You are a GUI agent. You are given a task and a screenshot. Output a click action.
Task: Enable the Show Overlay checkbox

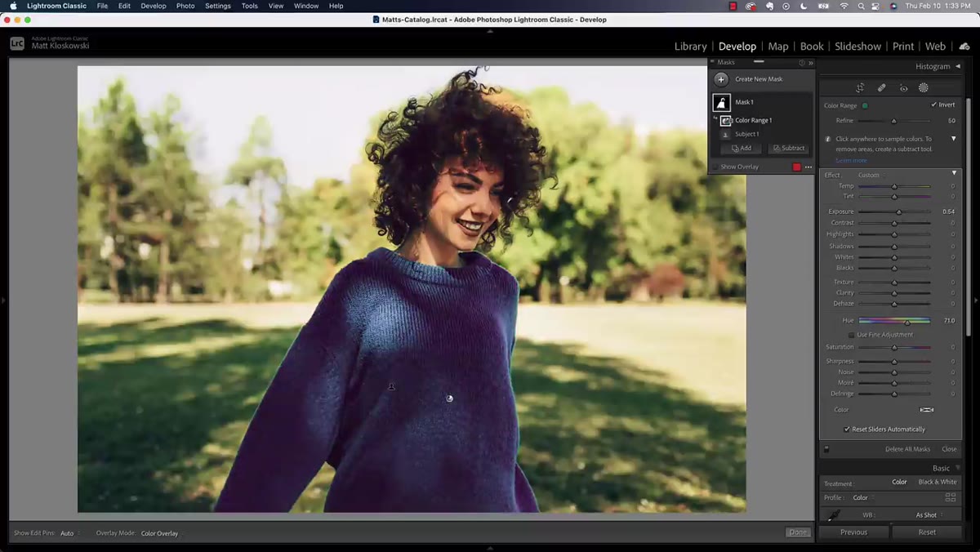pos(715,167)
